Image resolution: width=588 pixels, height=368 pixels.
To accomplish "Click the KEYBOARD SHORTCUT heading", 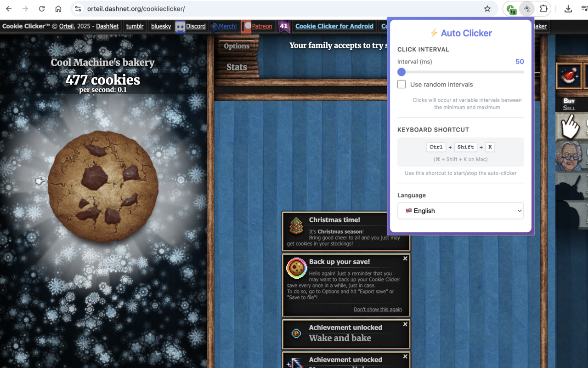I will pyautogui.click(x=433, y=130).
